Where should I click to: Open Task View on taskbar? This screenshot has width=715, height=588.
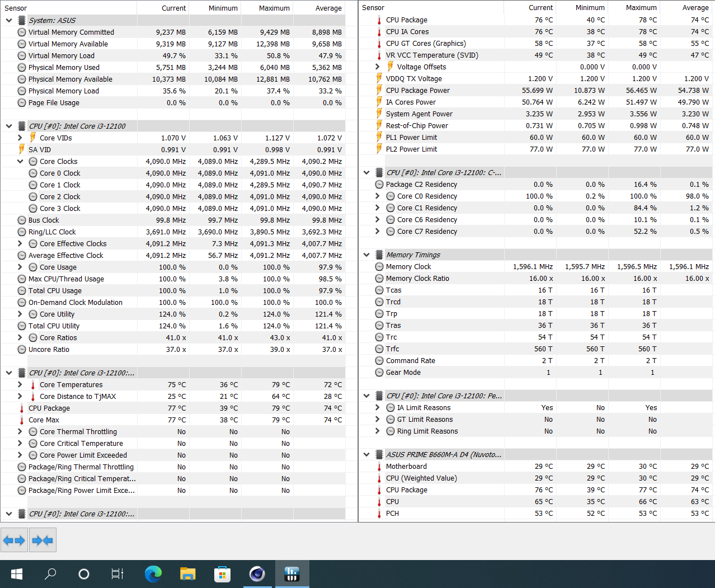[117, 574]
